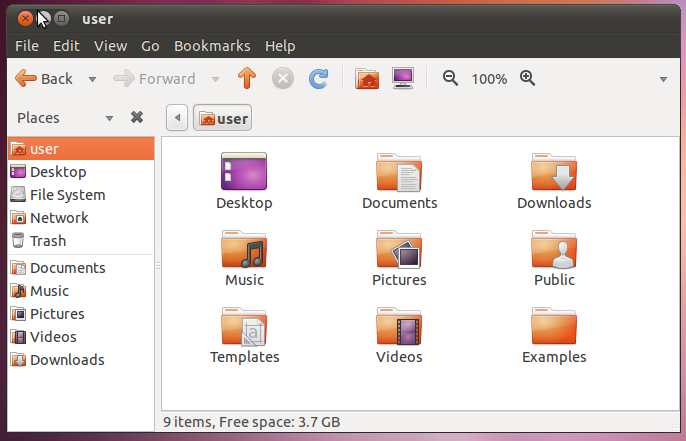Click the Reload icon in toolbar
The image size is (686, 441).
[318, 78]
